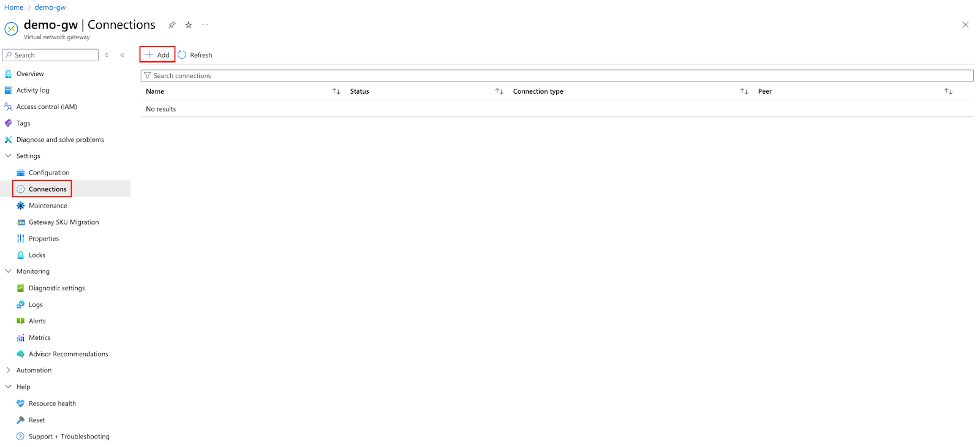Sort connections by Status column arrows
Screen dimensions: 980x447
[x=499, y=91]
